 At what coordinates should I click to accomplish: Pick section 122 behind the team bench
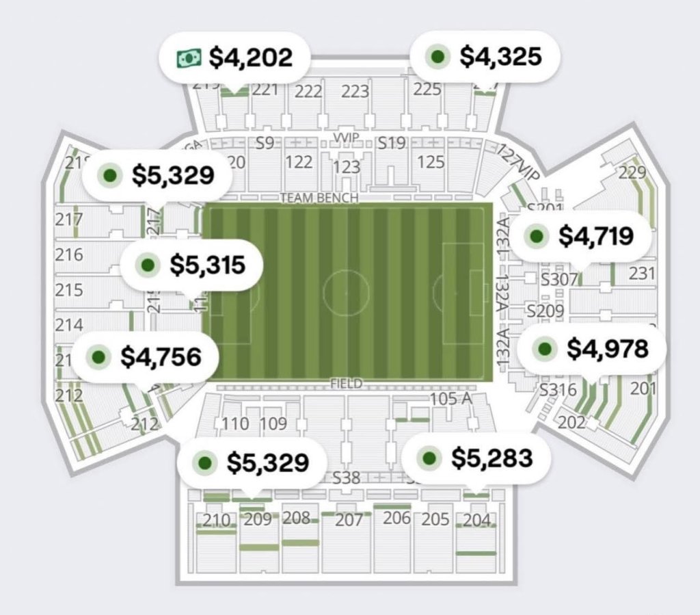(299, 162)
